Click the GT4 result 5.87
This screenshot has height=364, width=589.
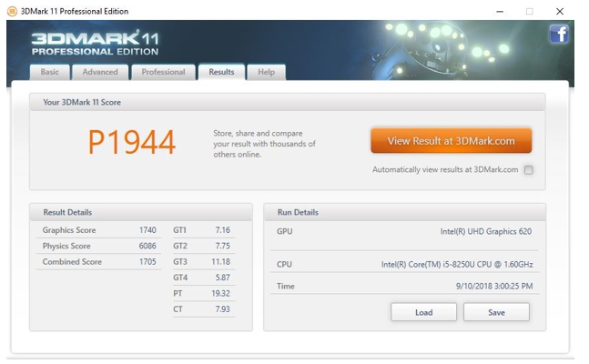coord(223,278)
